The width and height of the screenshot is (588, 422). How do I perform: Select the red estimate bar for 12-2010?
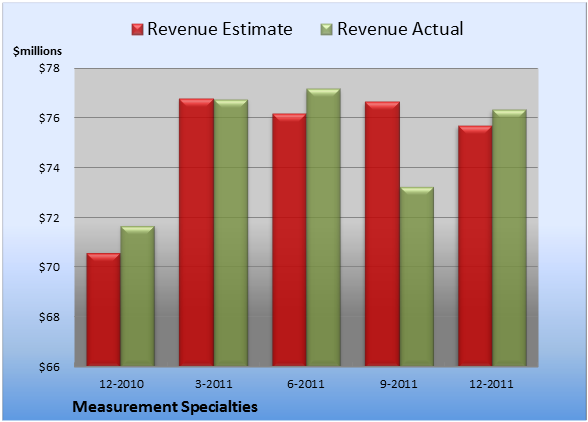pyautogui.click(x=104, y=309)
